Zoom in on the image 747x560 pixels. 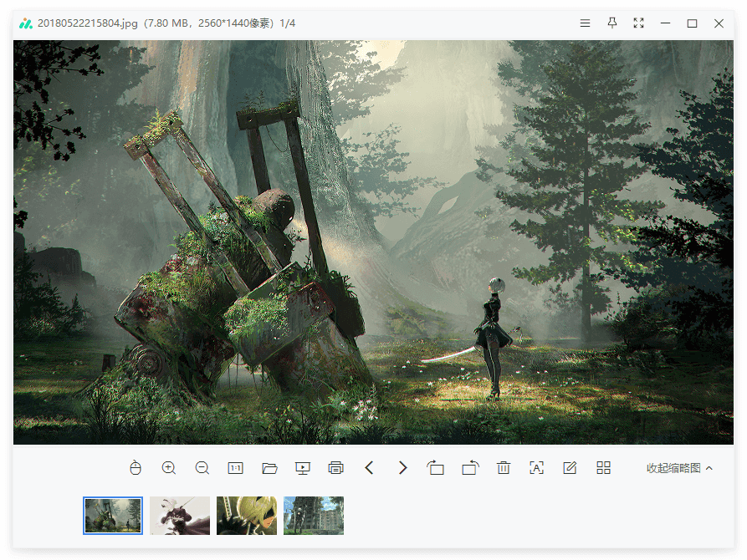(x=169, y=468)
